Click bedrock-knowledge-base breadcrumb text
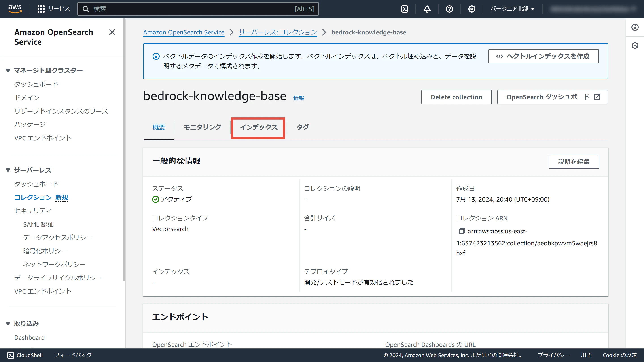The height and width of the screenshot is (362, 644). (369, 32)
